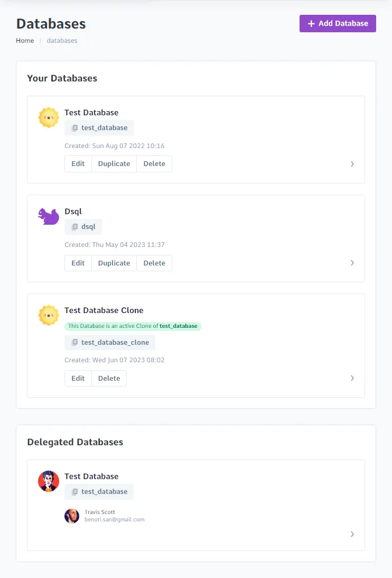Edit the Dsql database

coord(78,263)
